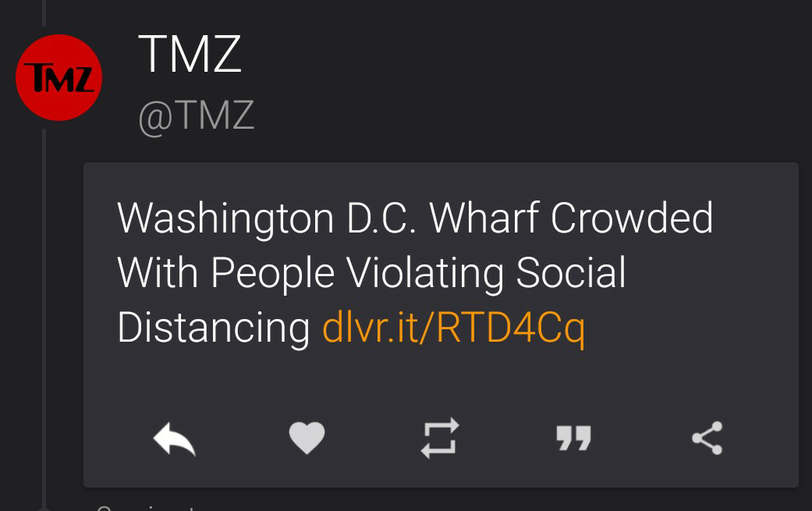
Task: Quote the tweet using quotation-mark icon
Action: tap(573, 438)
